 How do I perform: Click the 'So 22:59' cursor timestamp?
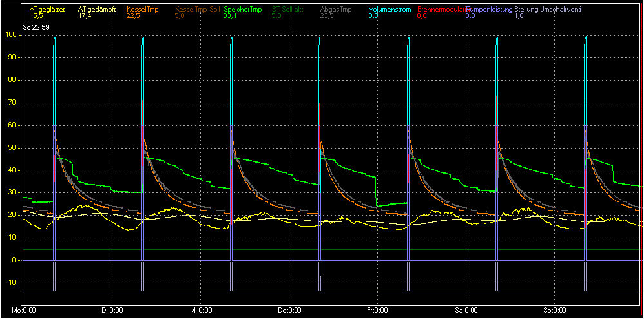(x=36, y=26)
